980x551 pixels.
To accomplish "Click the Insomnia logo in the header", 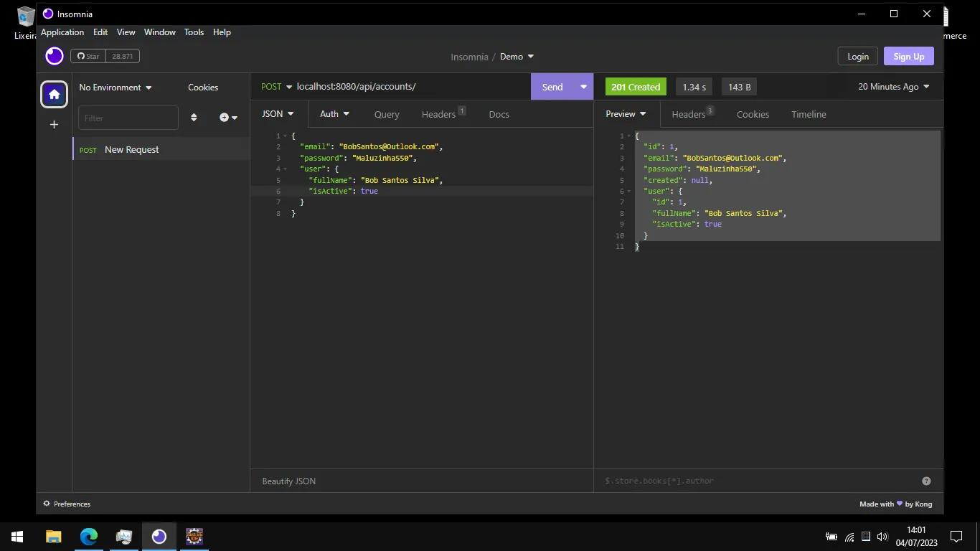I will (55, 56).
